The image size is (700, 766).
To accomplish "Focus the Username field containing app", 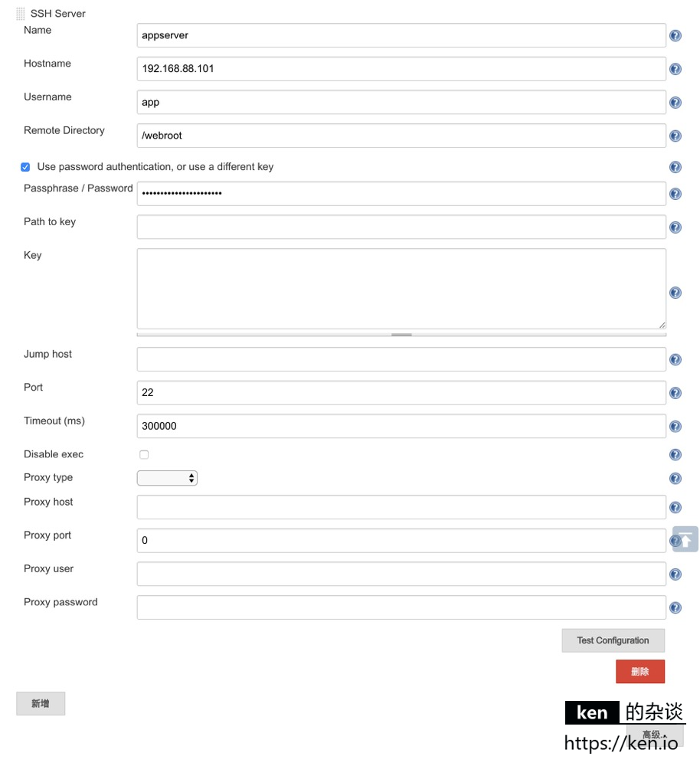I will pos(401,102).
